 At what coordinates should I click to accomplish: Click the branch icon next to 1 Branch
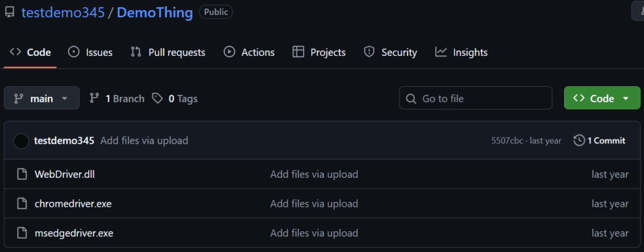95,99
